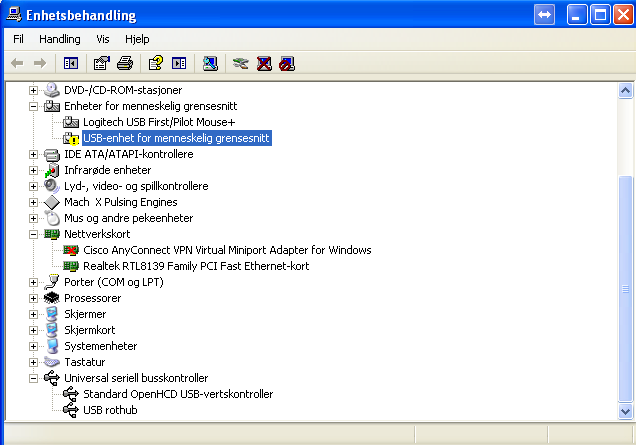
Task: Maximize the Enhetsbehandling window
Action: [600, 15]
